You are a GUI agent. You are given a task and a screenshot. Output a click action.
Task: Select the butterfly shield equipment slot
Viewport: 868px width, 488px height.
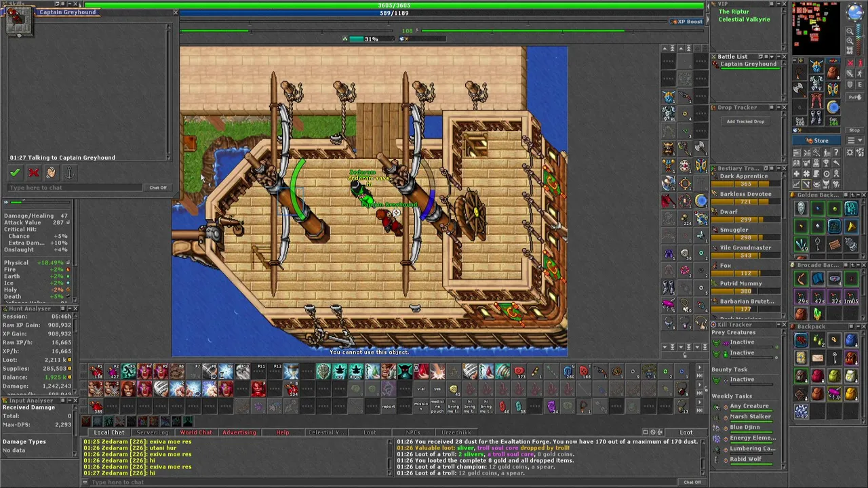pos(833,89)
